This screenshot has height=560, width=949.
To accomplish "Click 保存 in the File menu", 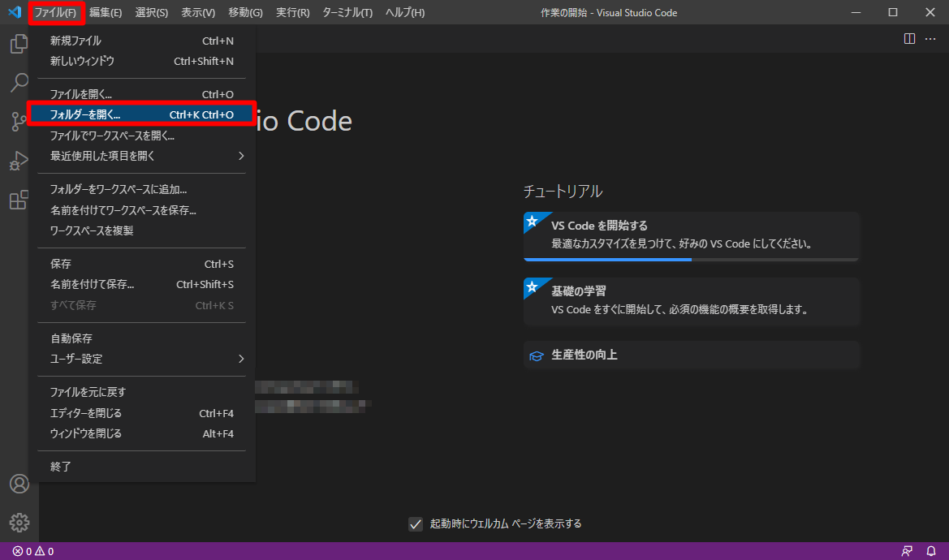I will pyautogui.click(x=141, y=264).
